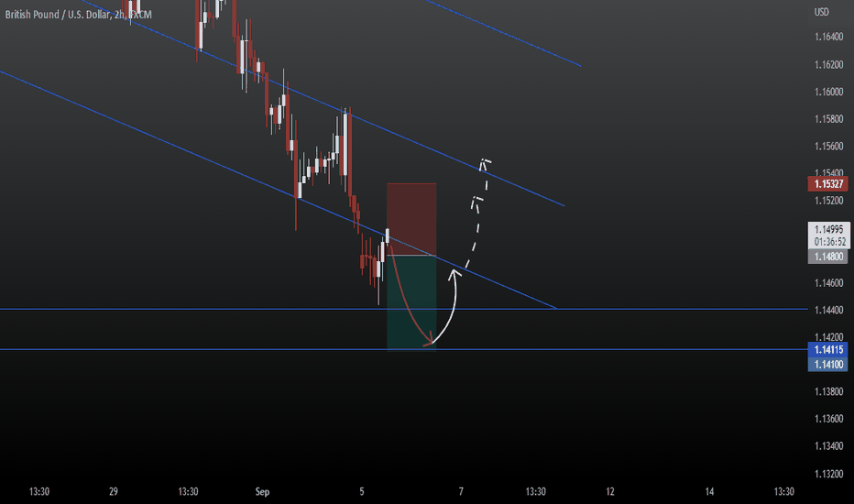Click the British Pound / U.S. Dollar chart title
854x504 pixels.
coord(79,14)
